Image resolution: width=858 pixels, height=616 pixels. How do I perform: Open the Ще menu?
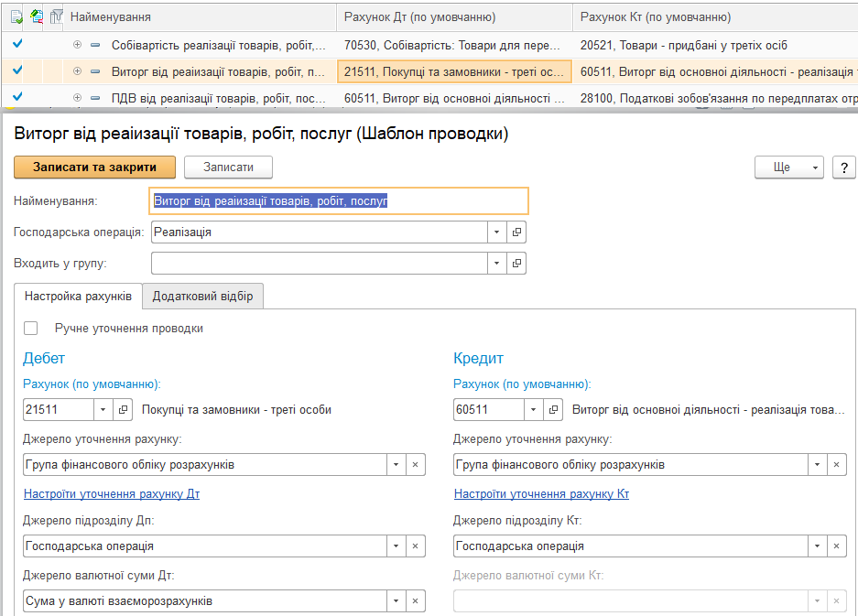[788, 168]
